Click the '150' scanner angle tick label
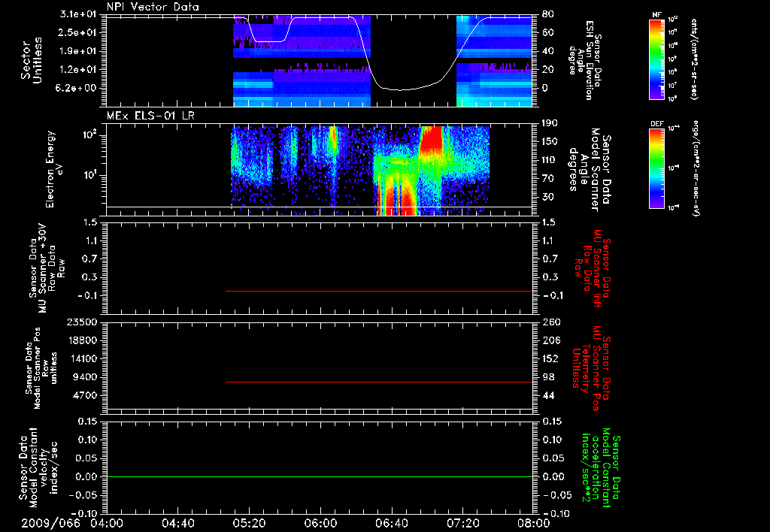770x532 pixels. pyautogui.click(x=551, y=142)
